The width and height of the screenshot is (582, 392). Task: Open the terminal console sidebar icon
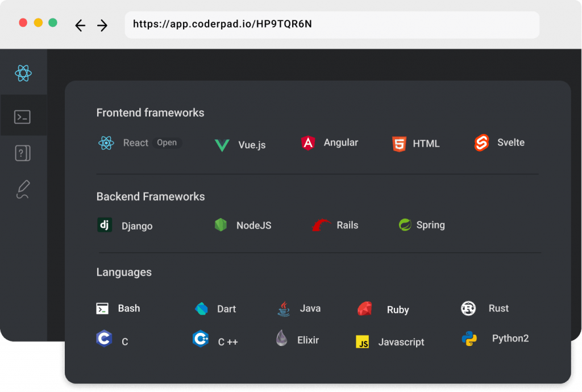23,117
